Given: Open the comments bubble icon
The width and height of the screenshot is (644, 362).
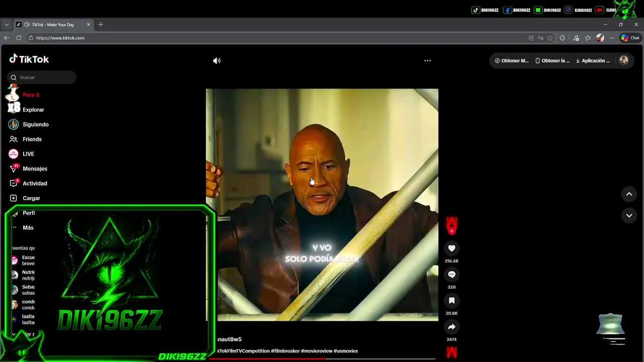Looking at the screenshot, I should point(452,275).
